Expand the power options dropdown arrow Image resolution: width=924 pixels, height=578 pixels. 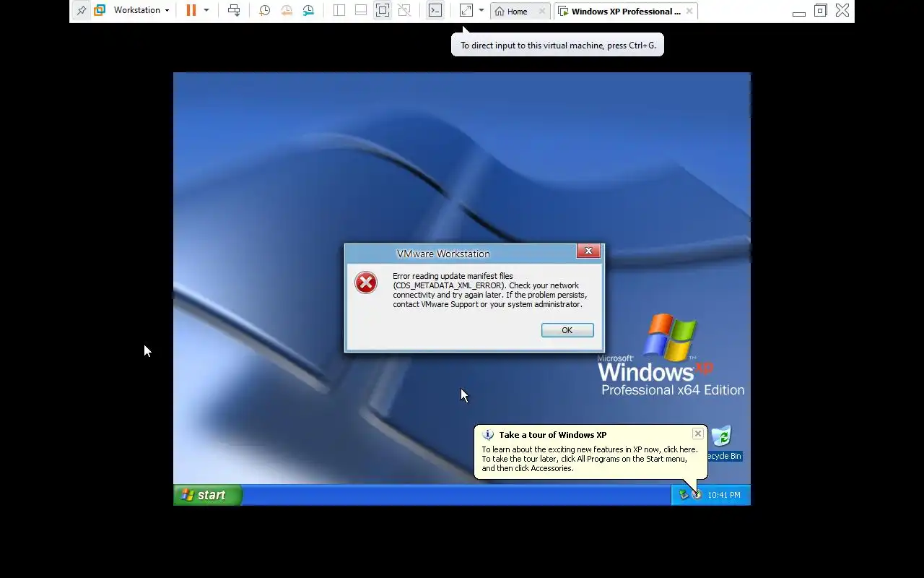coord(206,11)
